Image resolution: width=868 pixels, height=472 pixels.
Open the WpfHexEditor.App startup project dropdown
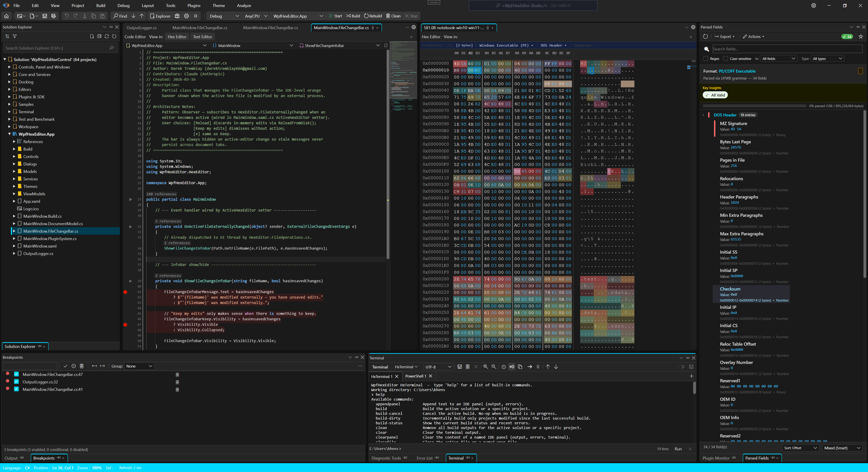click(x=298, y=16)
